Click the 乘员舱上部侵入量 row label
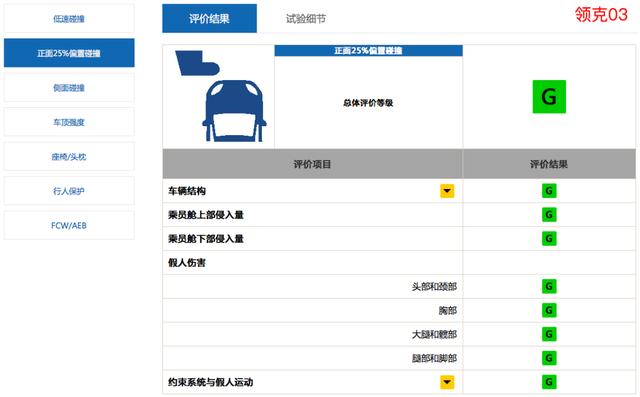The image size is (640, 397). [206, 215]
